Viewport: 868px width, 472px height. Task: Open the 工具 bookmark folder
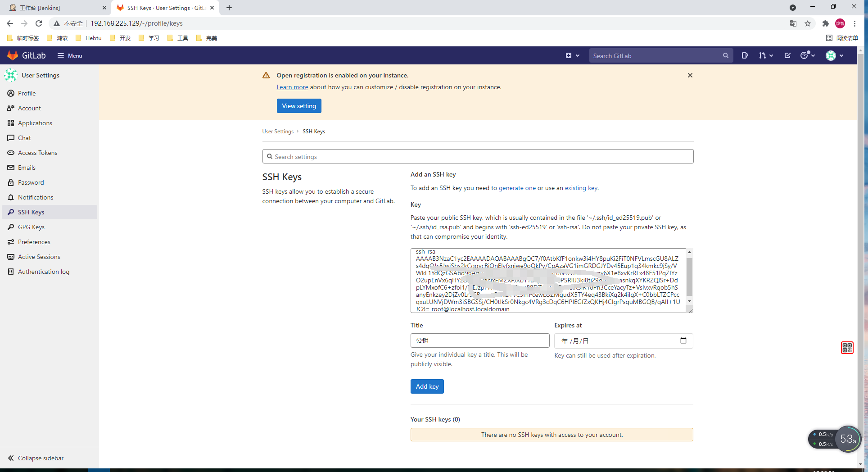tap(178, 38)
